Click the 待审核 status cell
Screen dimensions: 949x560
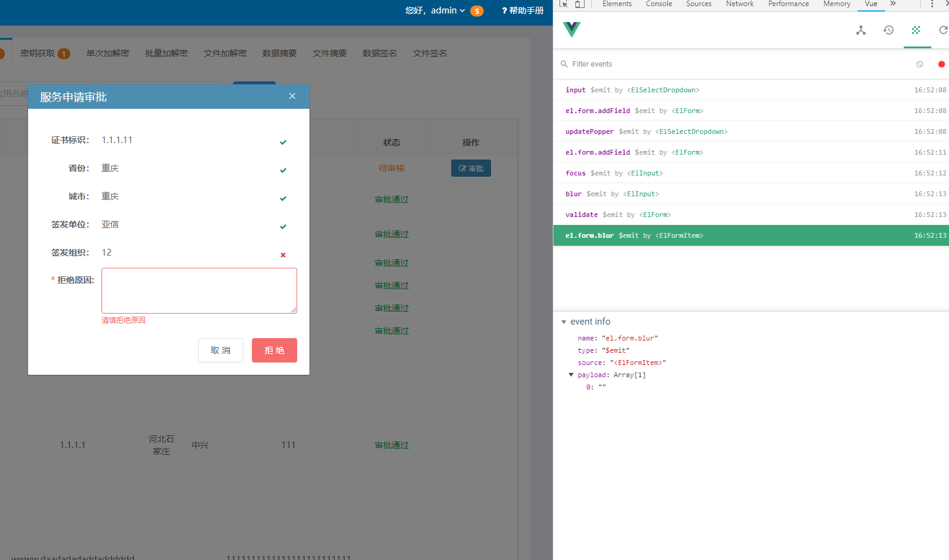tap(391, 168)
